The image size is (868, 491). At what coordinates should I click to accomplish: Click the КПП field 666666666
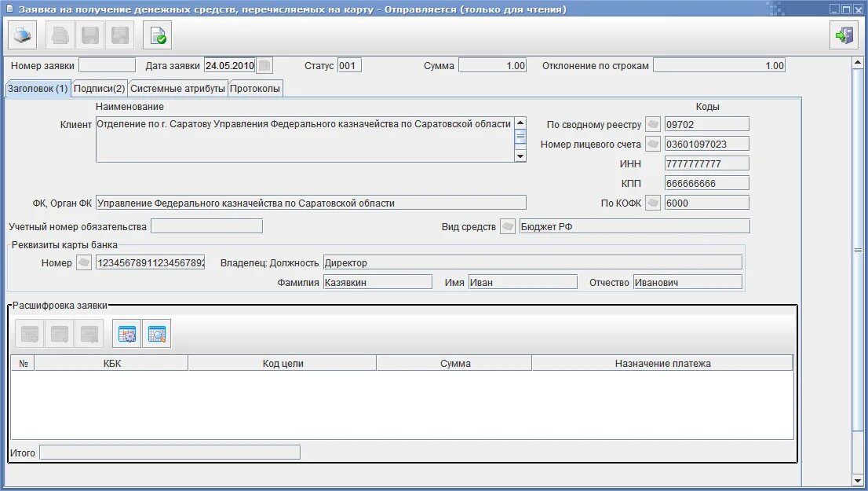click(707, 183)
